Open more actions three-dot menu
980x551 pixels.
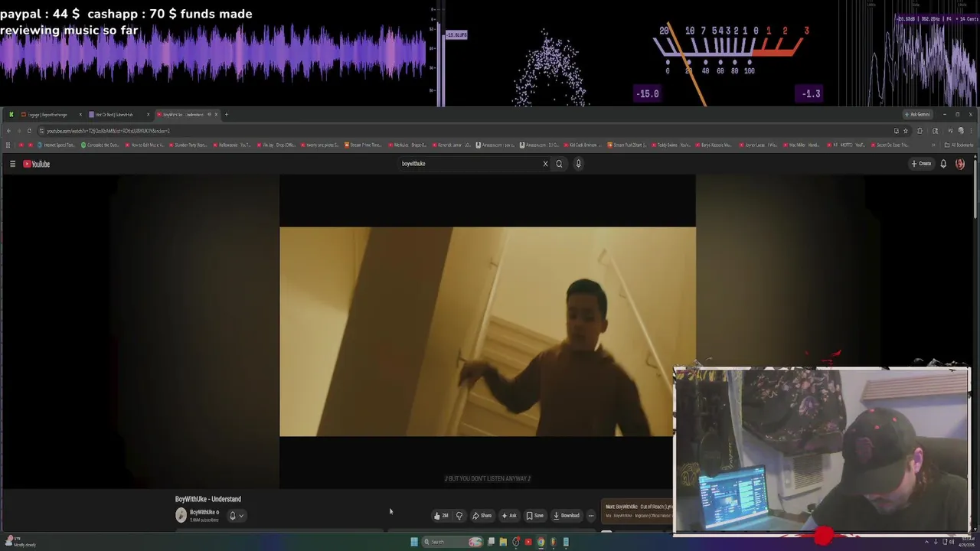pos(591,515)
